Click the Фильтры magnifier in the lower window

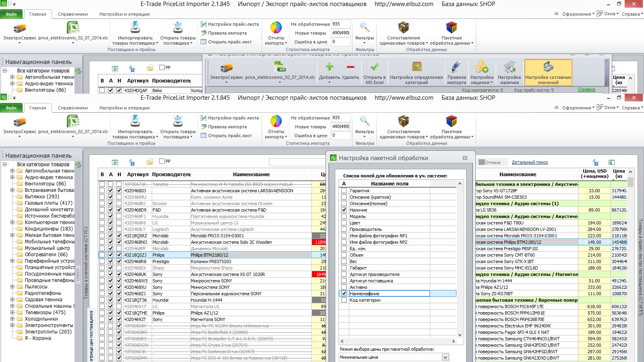tap(365, 121)
